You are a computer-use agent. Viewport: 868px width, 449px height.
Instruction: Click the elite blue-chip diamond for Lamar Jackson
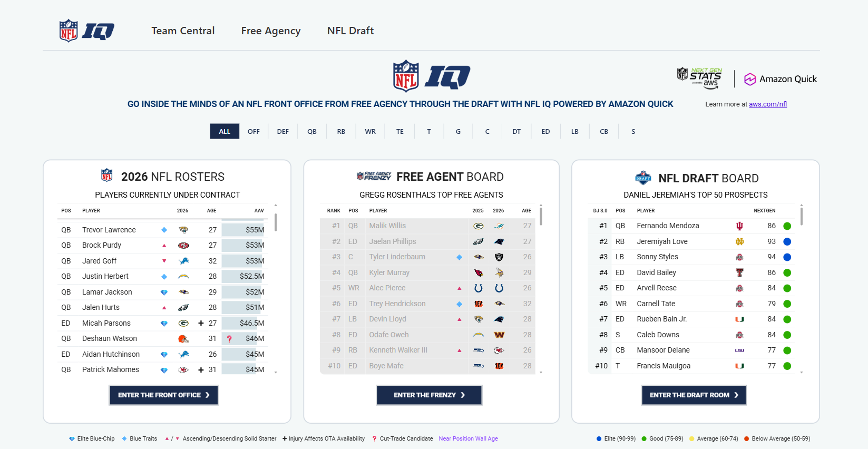(164, 292)
